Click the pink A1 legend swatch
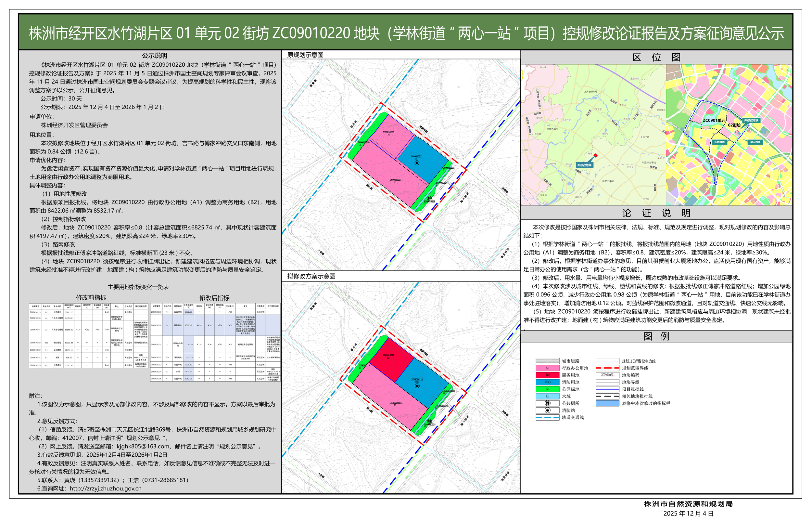This screenshot has height=521, width=812. (547, 368)
